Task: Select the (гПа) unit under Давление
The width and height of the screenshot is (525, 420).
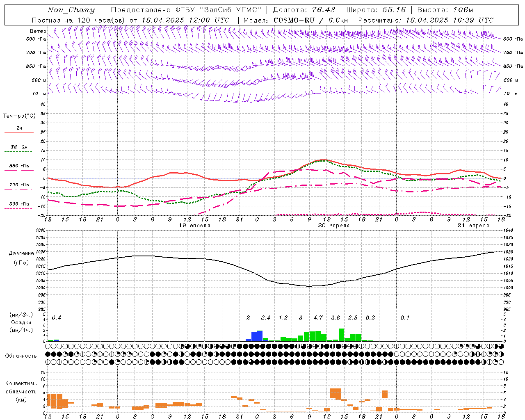Action: point(21,262)
